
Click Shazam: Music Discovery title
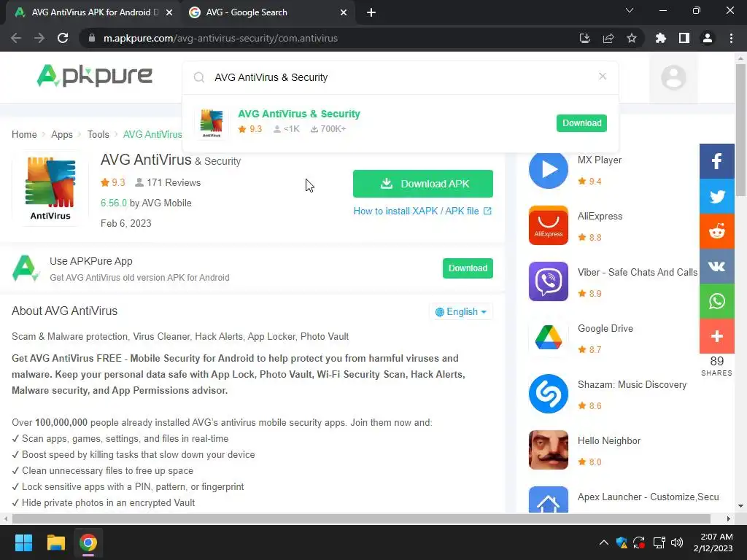(x=632, y=384)
